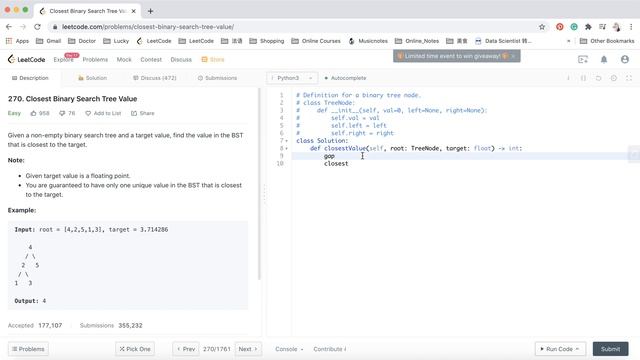The width and height of the screenshot is (640, 360).
Task: Collapse code at line 7 fold arrow
Action: tap(287, 141)
